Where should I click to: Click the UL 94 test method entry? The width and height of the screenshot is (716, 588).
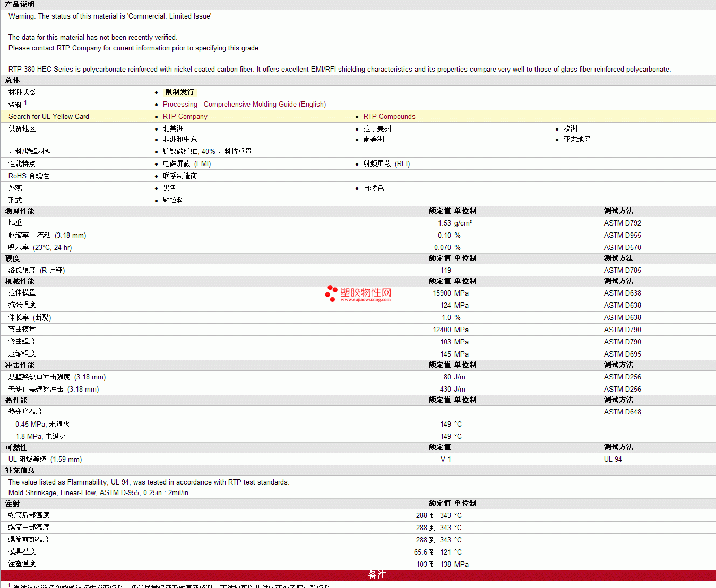click(x=613, y=460)
